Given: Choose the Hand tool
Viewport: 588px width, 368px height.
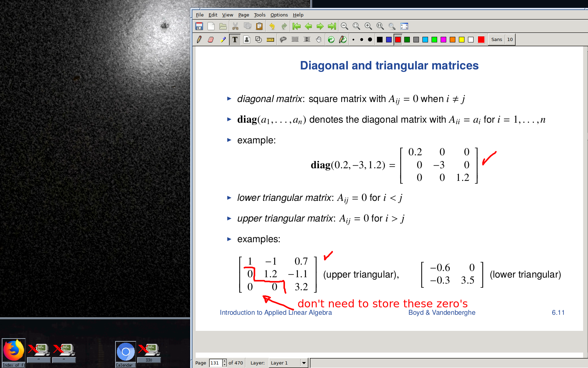Looking at the screenshot, I should 318,40.
